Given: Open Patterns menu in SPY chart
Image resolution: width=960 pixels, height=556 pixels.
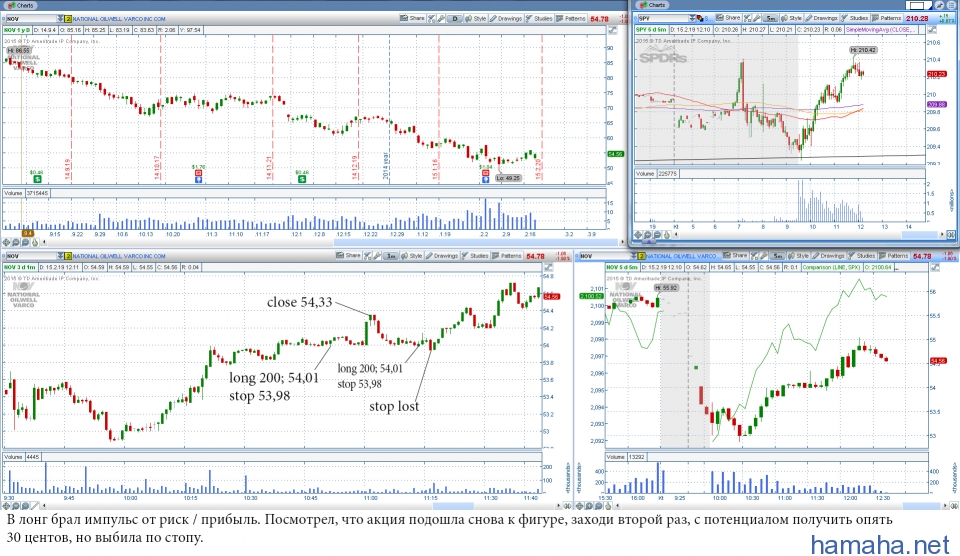Looking at the screenshot, I should pyautogui.click(x=887, y=18).
